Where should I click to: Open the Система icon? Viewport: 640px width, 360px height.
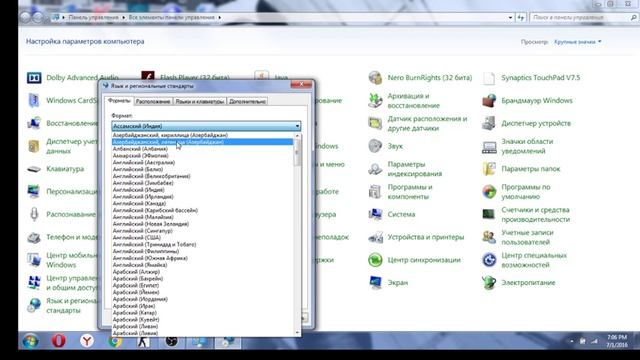tap(375, 214)
